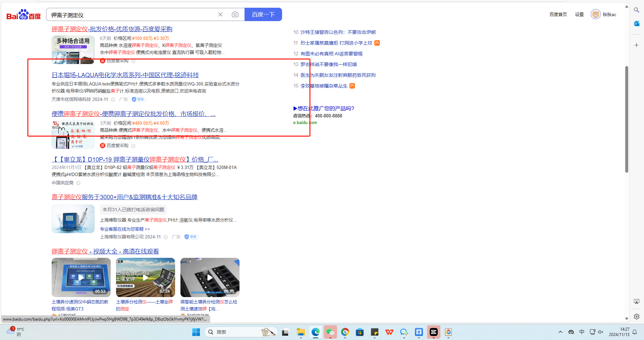This screenshot has height=340, width=644.
Task: Open 土壤养分检测仪——土壤全钾的测定 title link
Action: click(144, 305)
